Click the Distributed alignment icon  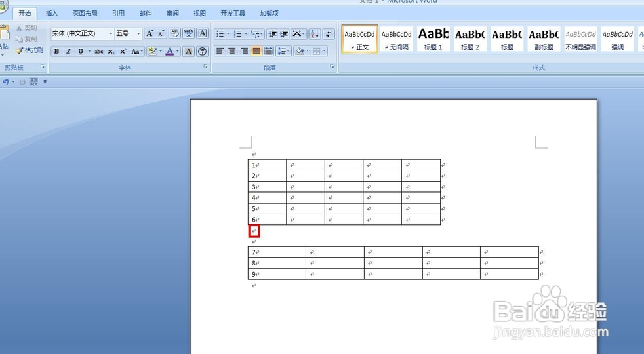tap(268, 51)
